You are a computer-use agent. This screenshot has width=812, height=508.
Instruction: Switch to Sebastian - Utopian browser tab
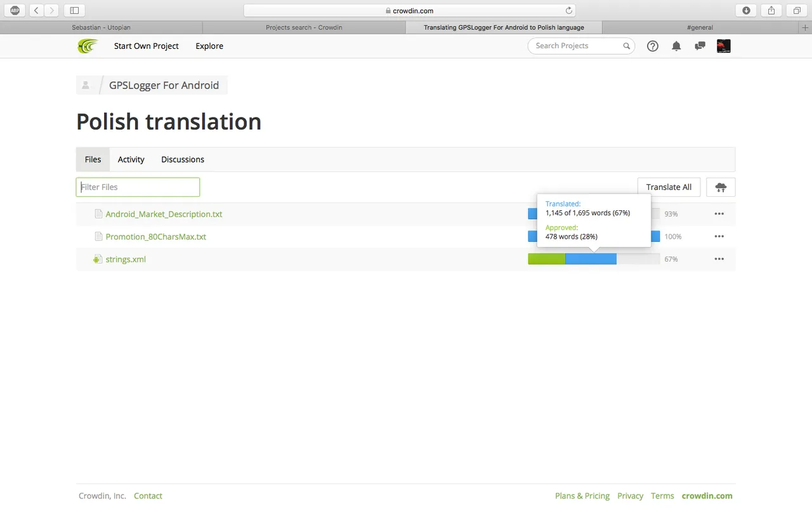[101, 27]
